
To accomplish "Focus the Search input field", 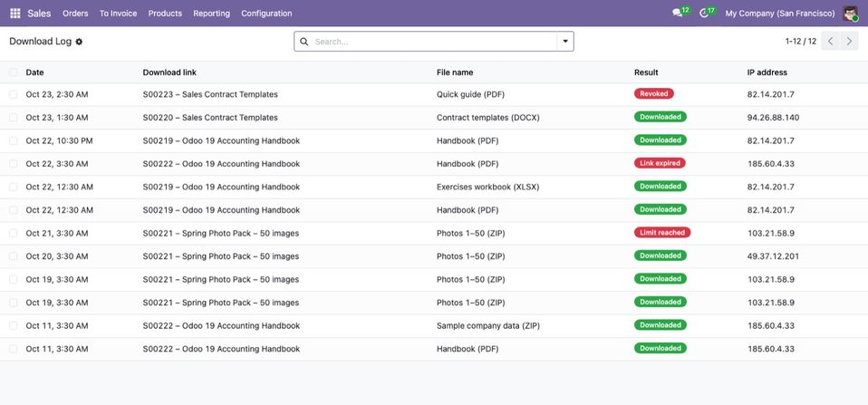I will click(435, 42).
